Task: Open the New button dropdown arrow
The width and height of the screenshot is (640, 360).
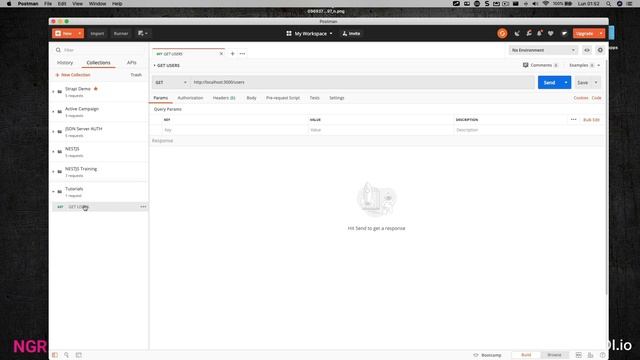Action: [x=80, y=33]
